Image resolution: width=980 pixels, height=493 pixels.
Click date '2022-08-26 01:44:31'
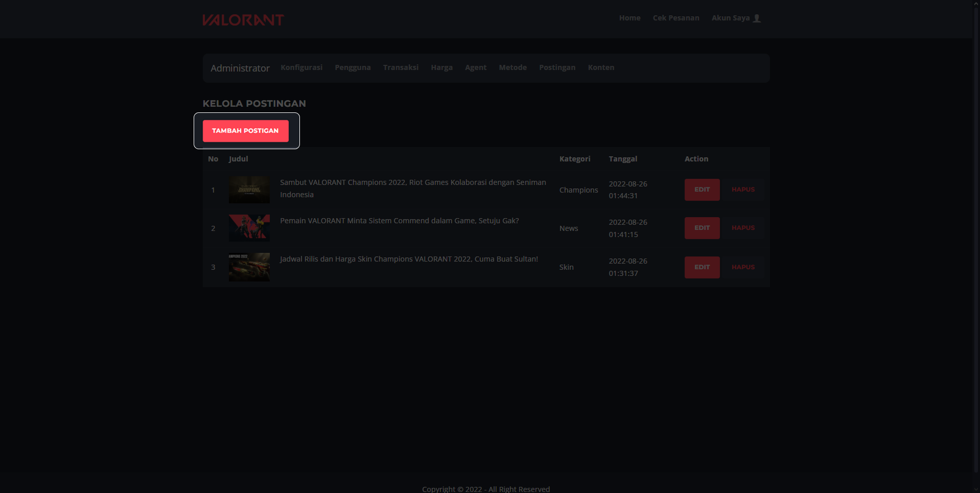click(x=628, y=190)
